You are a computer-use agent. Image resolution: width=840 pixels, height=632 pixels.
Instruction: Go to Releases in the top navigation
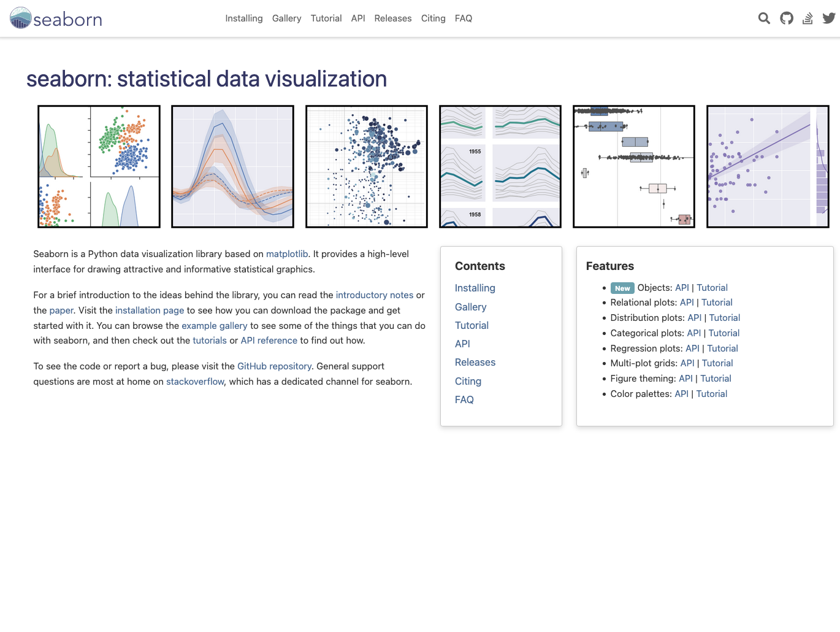click(393, 18)
